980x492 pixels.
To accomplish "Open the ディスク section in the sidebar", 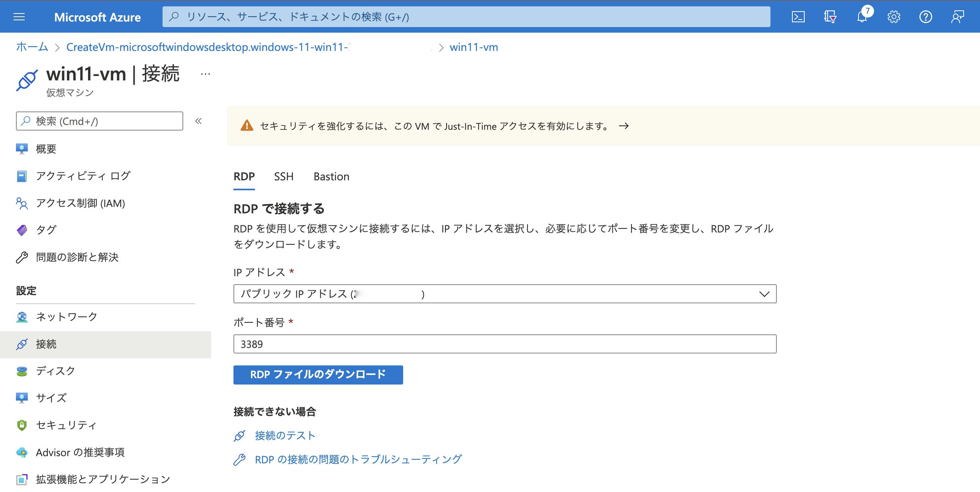I will coord(55,371).
